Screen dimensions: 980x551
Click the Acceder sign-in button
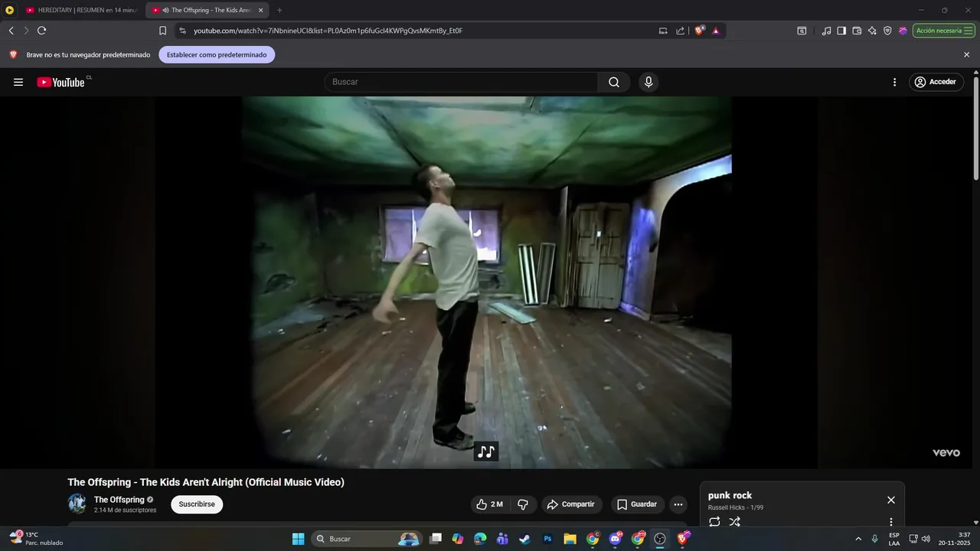point(936,82)
